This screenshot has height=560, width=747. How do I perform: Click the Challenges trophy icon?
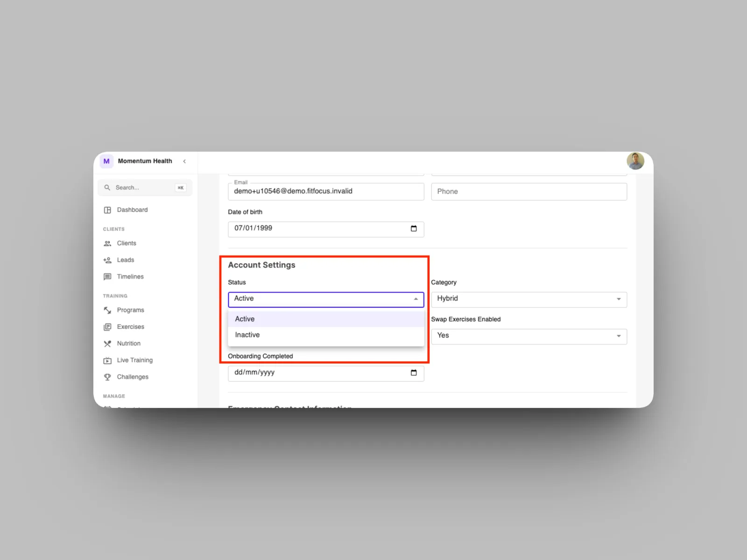[x=107, y=377]
